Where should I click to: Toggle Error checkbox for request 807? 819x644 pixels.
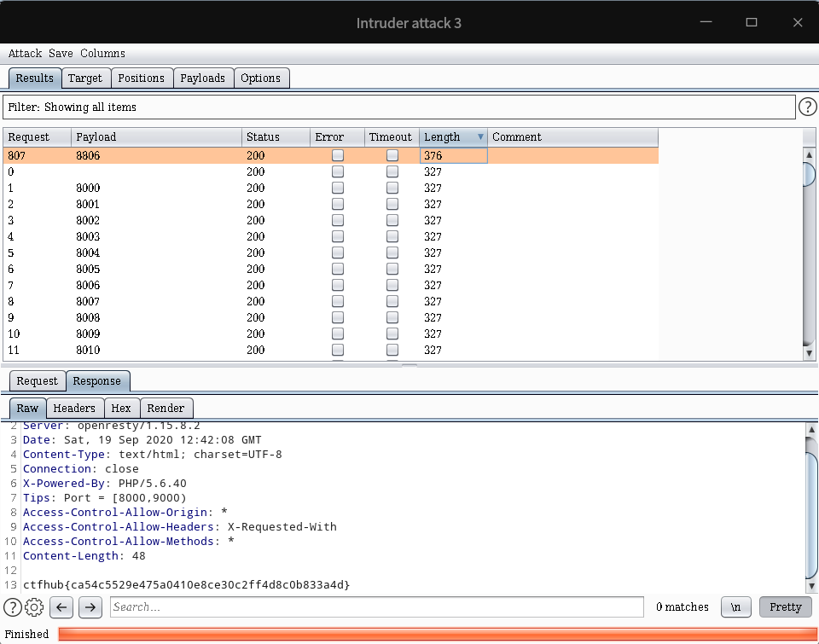tap(338, 155)
